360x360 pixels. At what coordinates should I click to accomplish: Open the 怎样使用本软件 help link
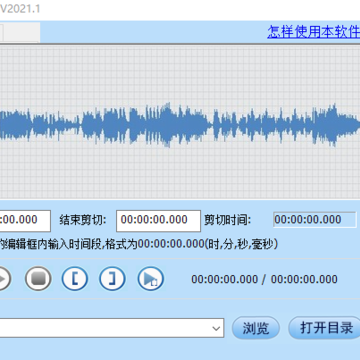tap(313, 32)
